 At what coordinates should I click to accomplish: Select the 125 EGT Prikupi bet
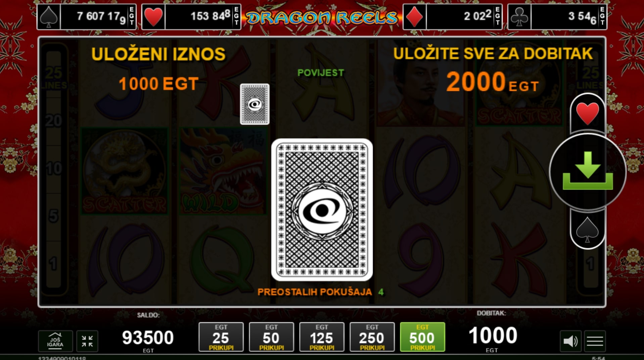pos(322,337)
